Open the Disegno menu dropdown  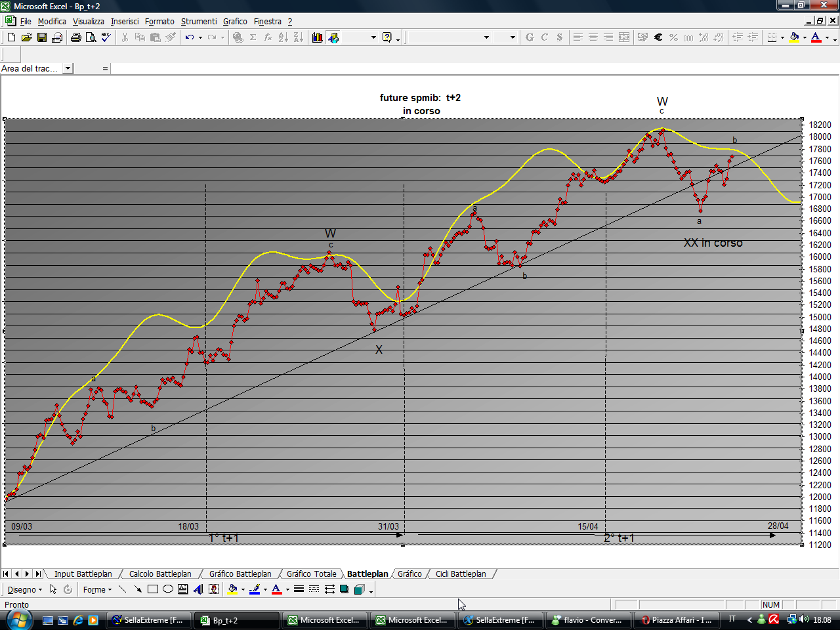(x=25, y=589)
